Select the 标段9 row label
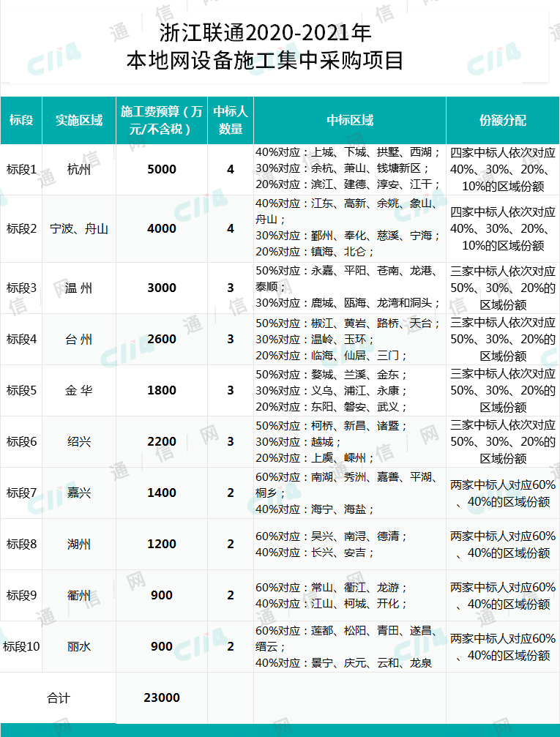 (x=21, y=595)
